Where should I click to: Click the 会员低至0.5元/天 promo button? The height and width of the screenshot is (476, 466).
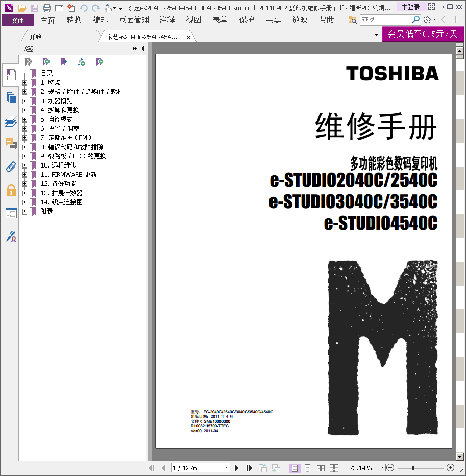[423, 34]
